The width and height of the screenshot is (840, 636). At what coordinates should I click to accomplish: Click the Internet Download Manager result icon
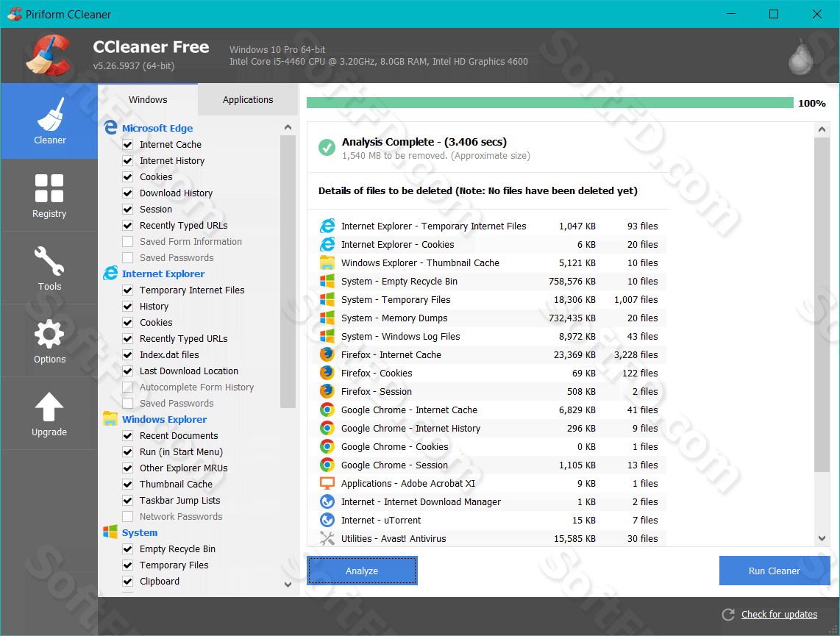(x=327, y=501)
